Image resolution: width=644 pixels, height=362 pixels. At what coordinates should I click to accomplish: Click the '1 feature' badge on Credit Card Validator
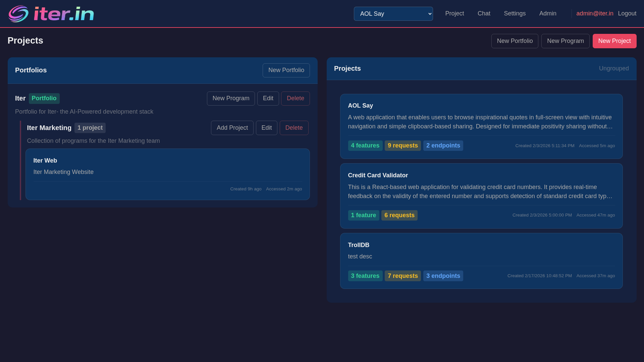tap(364, 215)
